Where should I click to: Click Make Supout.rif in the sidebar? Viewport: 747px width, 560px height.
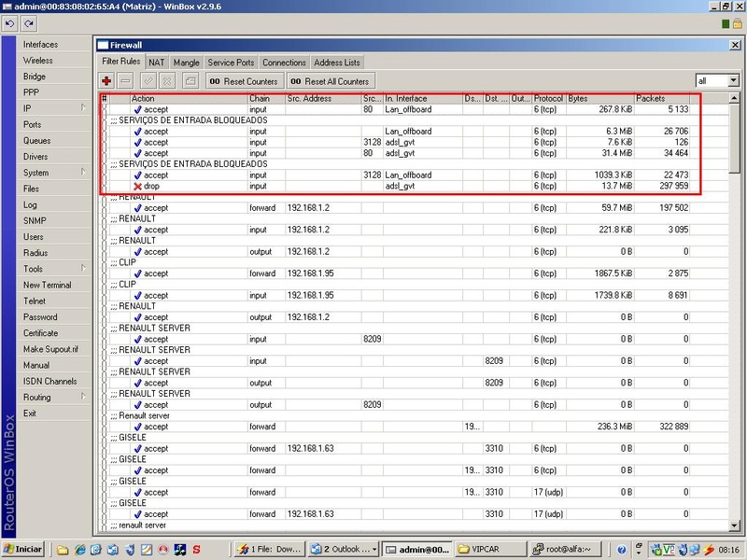coord(53,349)
